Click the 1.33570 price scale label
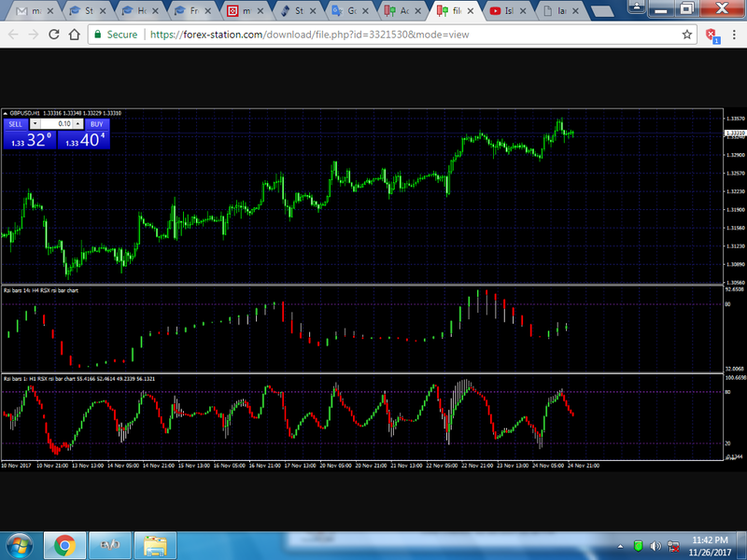Viewport: 747px width, 560px height. (x=735, y=119)
